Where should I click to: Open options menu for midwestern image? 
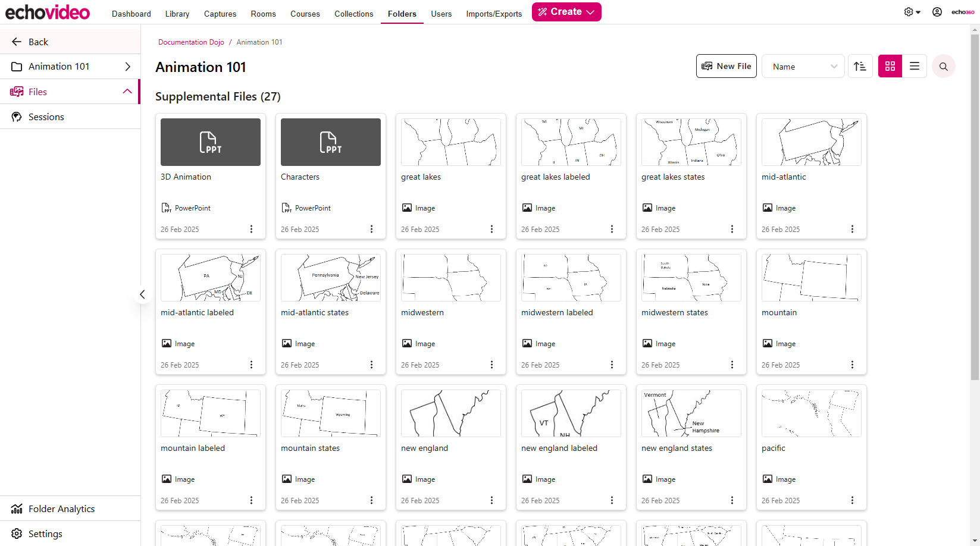click(491, 365)
